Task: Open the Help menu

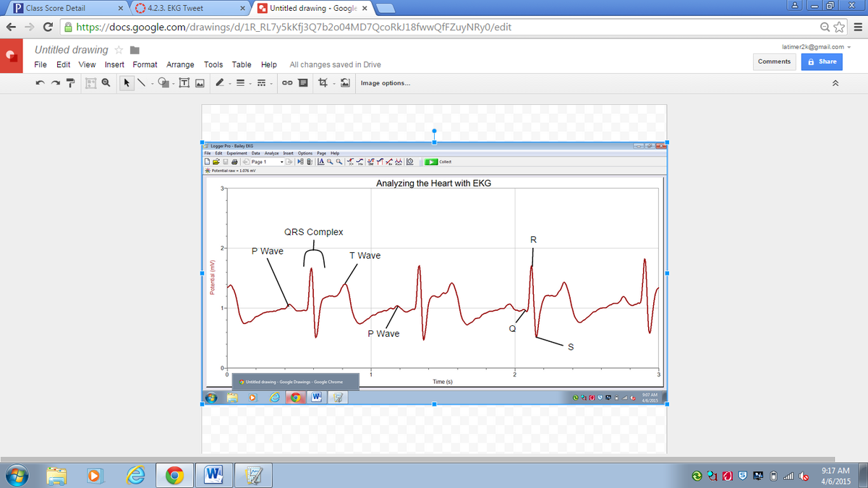Action: click(x=268, y=64)
